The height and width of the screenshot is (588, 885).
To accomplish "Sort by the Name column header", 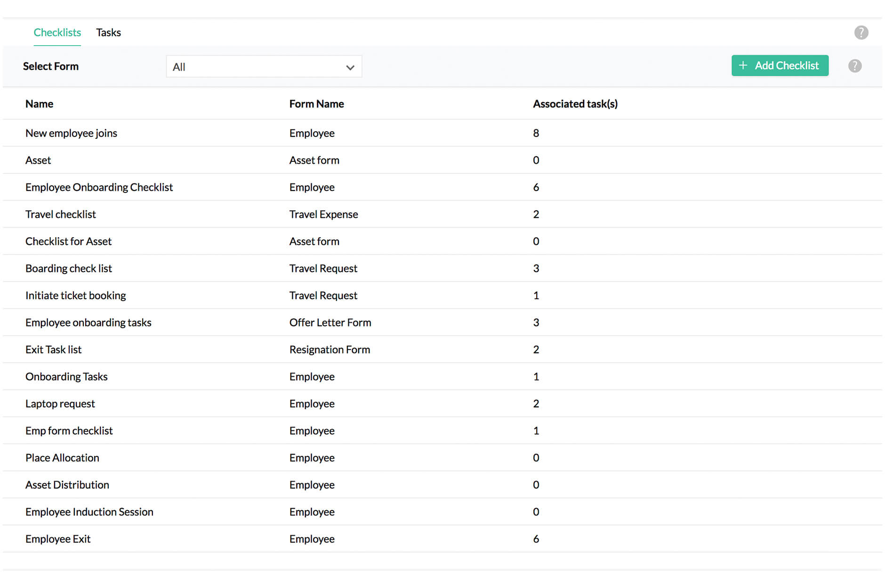I will pyautogui.click(x=39, y=103).
